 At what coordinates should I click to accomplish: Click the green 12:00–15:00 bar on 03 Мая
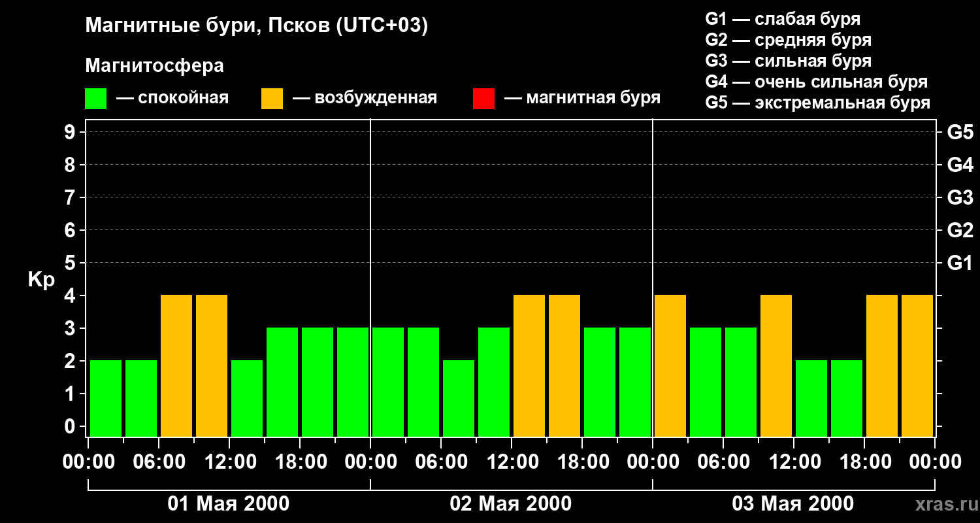coord(811,398)
